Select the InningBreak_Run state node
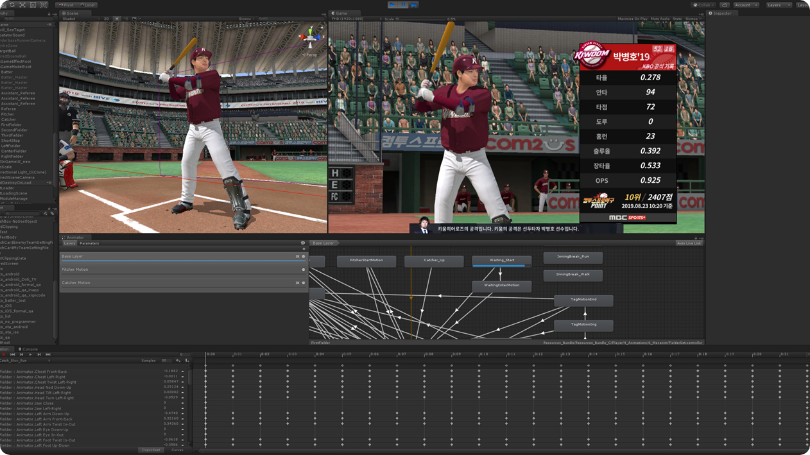 pyautogui.click(x=573, y=257)
